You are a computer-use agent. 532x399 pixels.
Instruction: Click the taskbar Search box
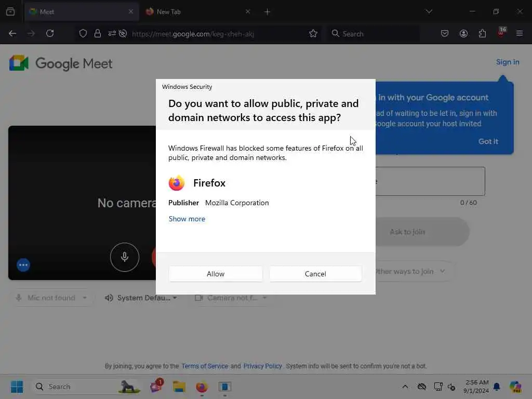[87, 387]
